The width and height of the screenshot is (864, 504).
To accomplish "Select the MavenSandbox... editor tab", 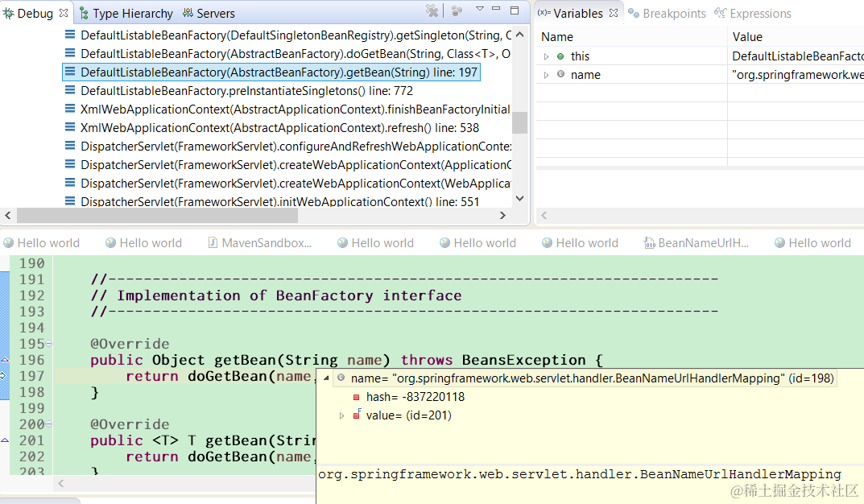I will pyautogui.click(x=259, y=243).
